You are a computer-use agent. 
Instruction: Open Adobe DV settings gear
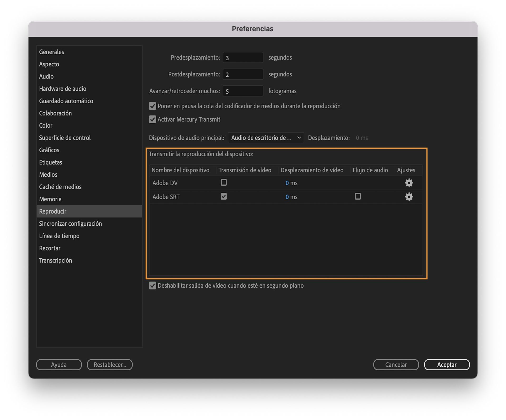[409, 183]
